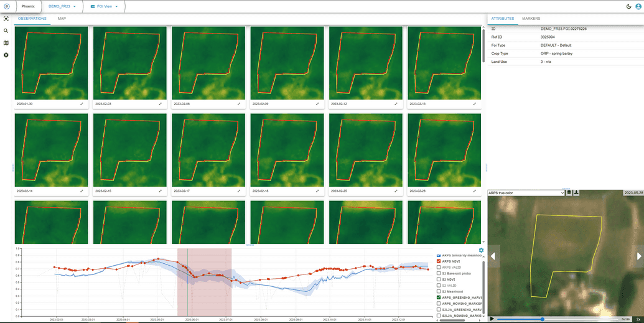This screenshot has height=323, width=644.
Task: Uncheck the ARPS NDVI series checkbox
Action: coord(439,261)
